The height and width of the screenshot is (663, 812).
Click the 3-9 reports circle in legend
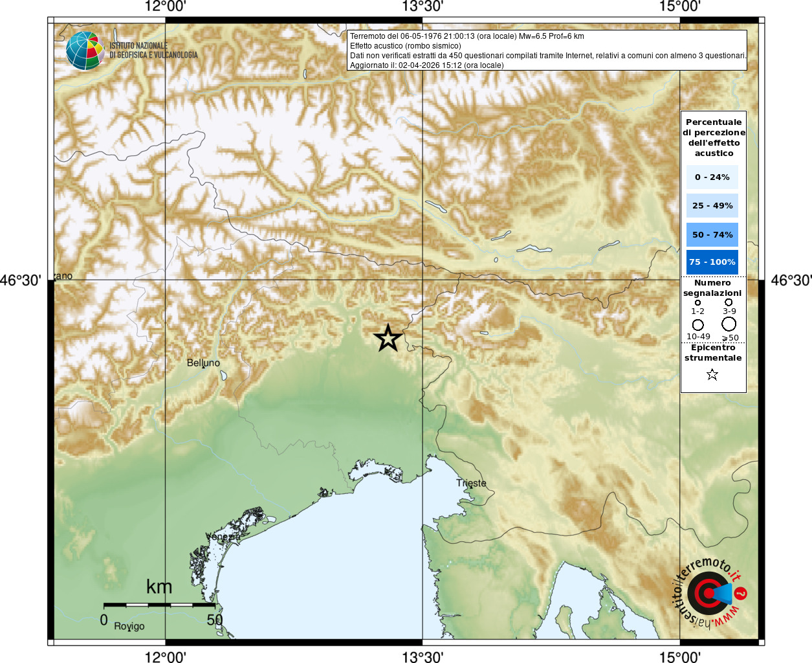coord(729,302)
